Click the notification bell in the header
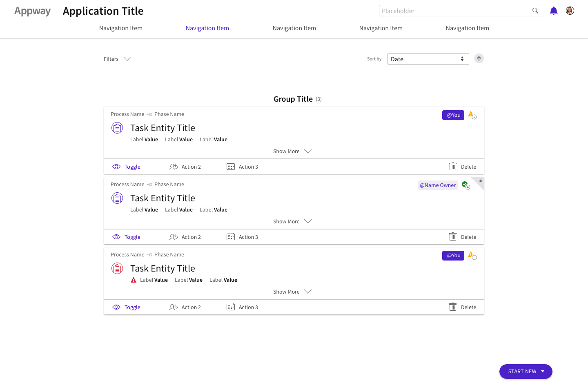The image size is (588, 392). (x=554, y=11)
